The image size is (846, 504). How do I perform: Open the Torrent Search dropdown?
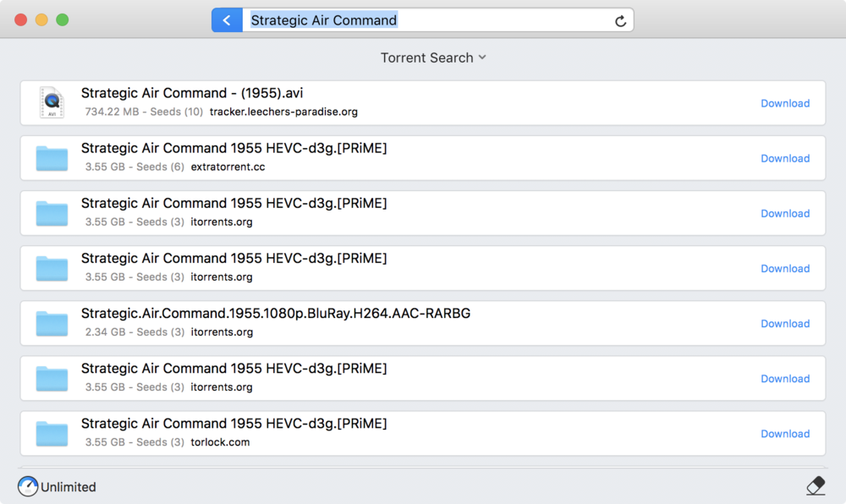433,58
